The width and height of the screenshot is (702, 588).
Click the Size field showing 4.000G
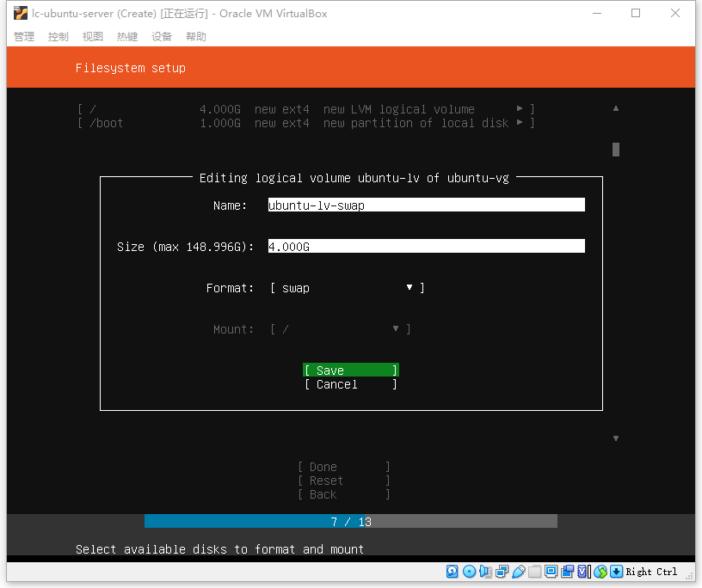[x=426, y=246]
